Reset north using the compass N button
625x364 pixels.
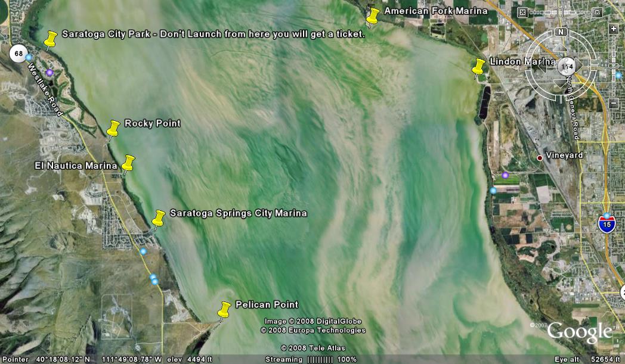click(x=560, y=32)
